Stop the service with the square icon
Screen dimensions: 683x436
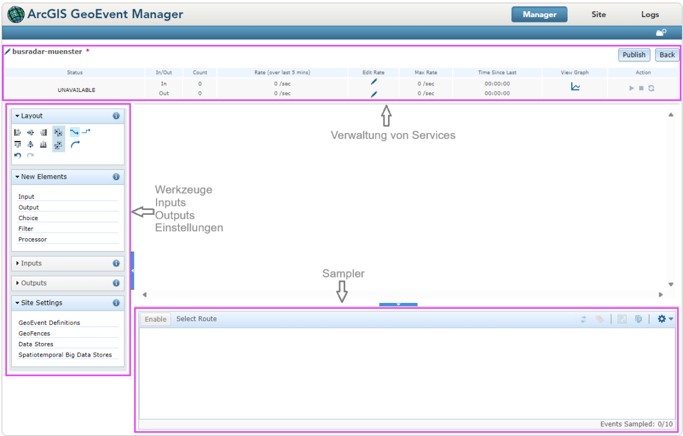click(x=641, y=88)
